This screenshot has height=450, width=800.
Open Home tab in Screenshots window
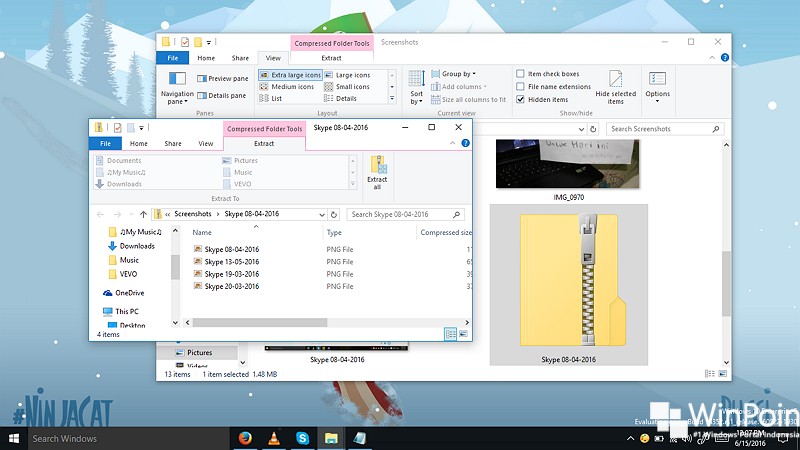pos(206,58)
